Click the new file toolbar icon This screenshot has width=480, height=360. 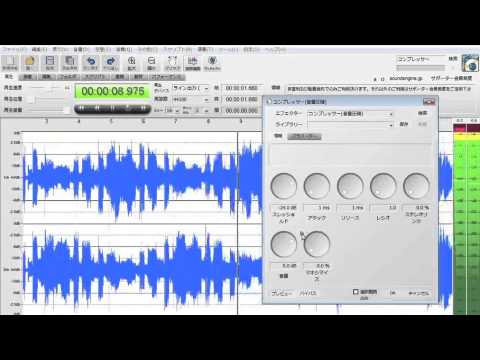click(x=10, y=63)
